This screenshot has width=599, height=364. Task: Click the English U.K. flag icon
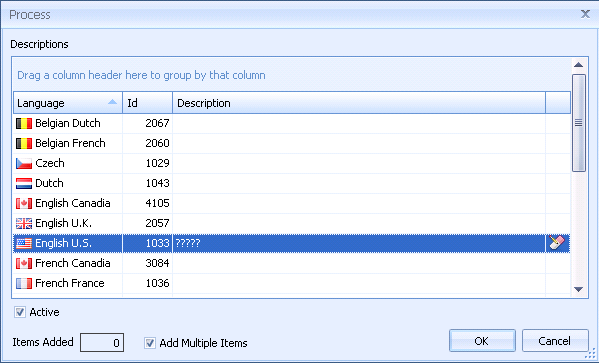pyautogui.click(x=24, y=223)
